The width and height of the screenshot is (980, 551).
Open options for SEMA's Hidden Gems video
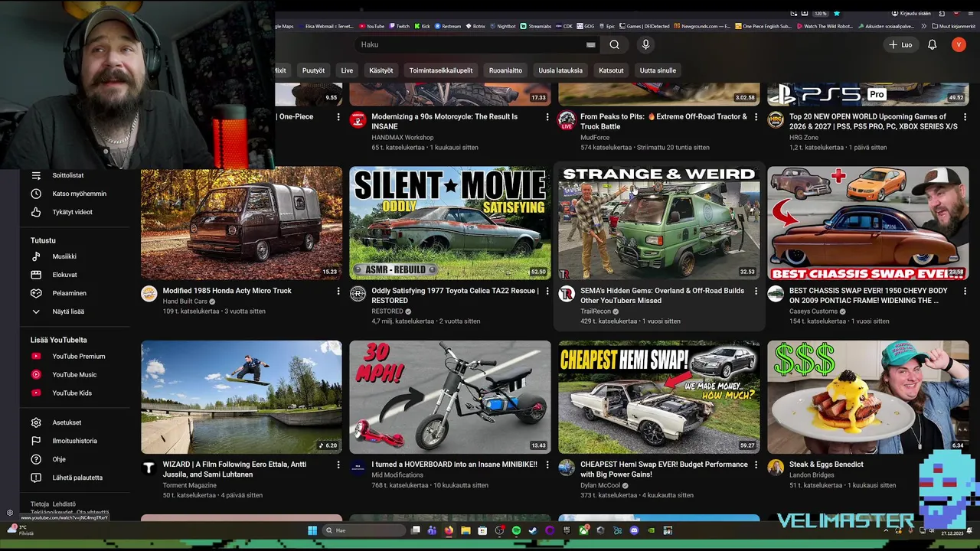click(756, 291)
